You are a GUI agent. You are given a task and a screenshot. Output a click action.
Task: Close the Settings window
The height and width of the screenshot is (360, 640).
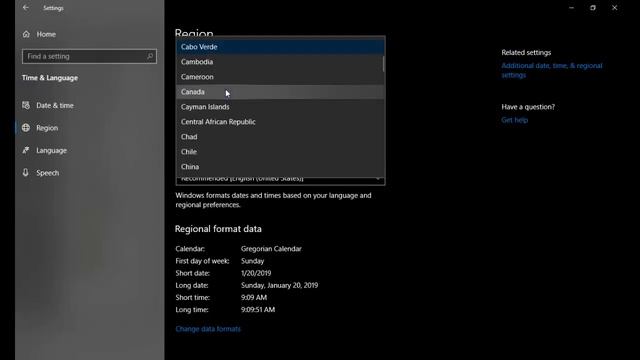click(x=614, y=7)
